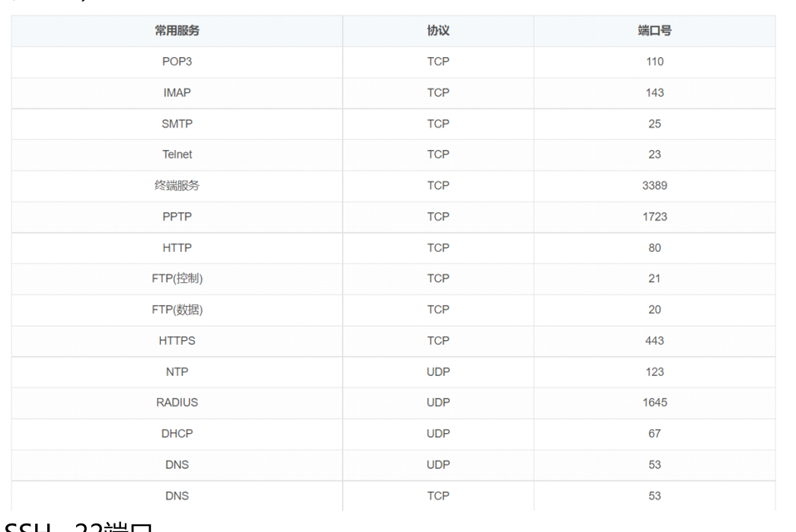The width and height of the screenshot is (796, 532).
Task: Click port number 20 for FTP data
Action: pos(654,310)
